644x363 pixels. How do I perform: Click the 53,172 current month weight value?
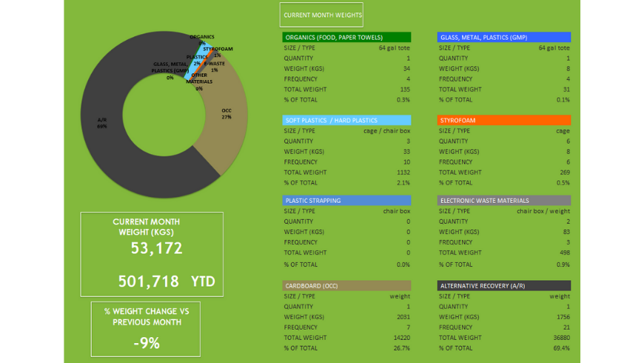coord(156,249)
